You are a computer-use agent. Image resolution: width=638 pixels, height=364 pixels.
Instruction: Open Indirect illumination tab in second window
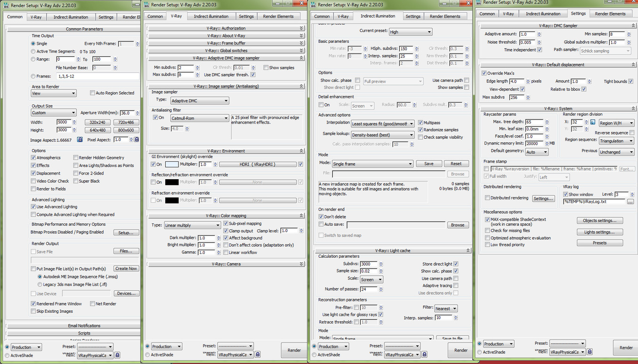211,16
